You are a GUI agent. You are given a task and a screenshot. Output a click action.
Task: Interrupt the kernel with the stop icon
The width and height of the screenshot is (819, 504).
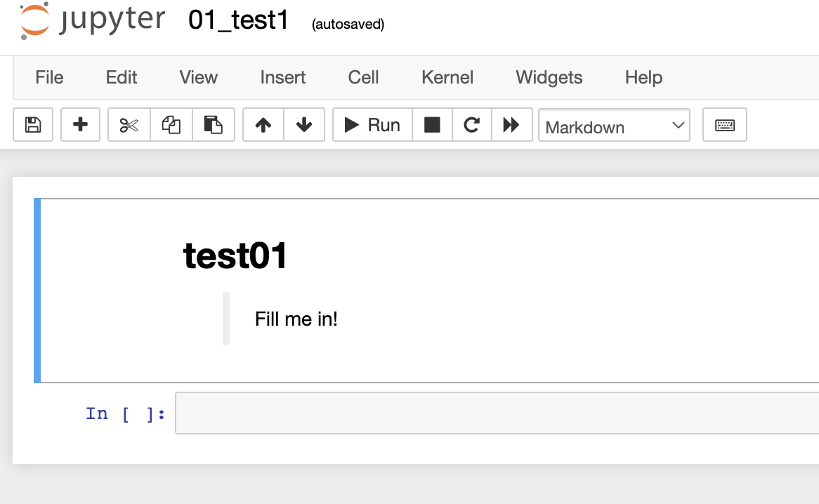tap(431, 124)
